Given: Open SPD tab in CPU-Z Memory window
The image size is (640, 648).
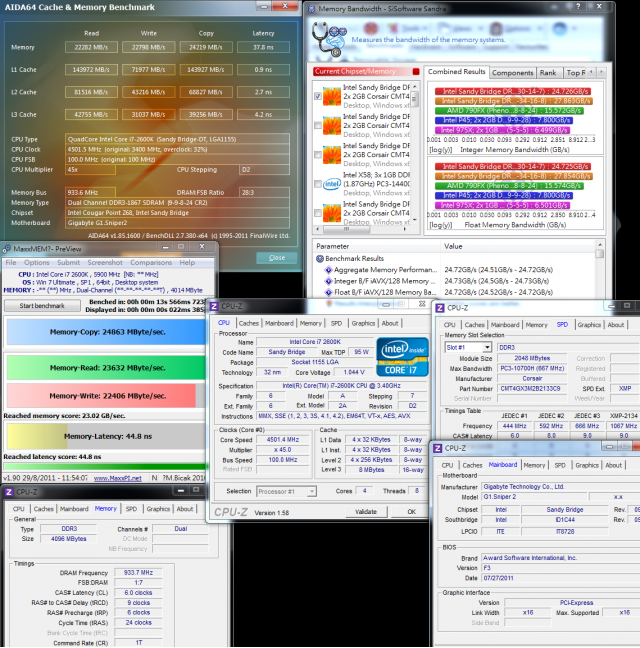Looking at the screenshot, I should tap(131, 509).
